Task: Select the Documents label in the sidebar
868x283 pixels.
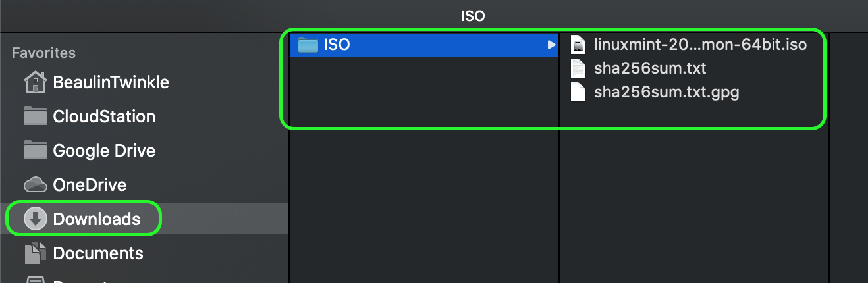Action: click(98, 253)
